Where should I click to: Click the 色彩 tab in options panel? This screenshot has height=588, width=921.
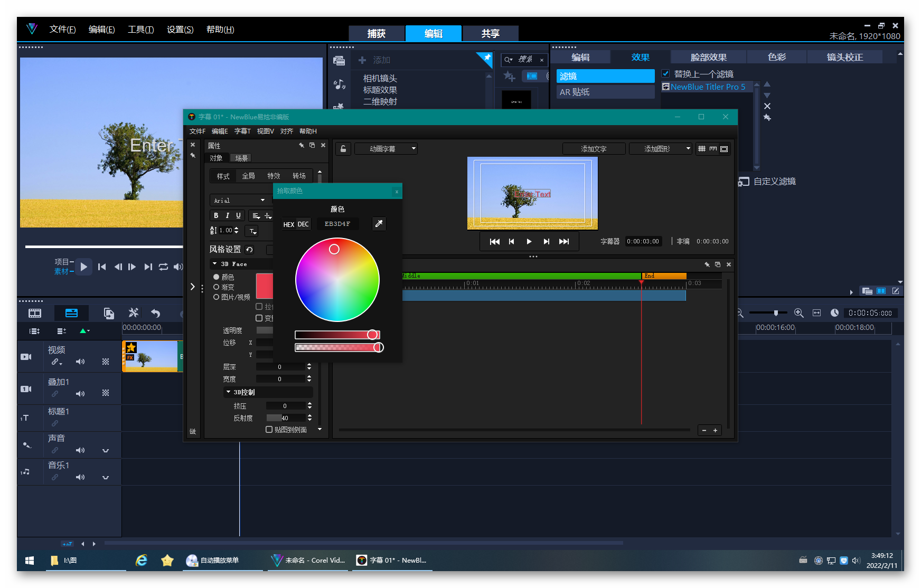[x=777, y=57]
